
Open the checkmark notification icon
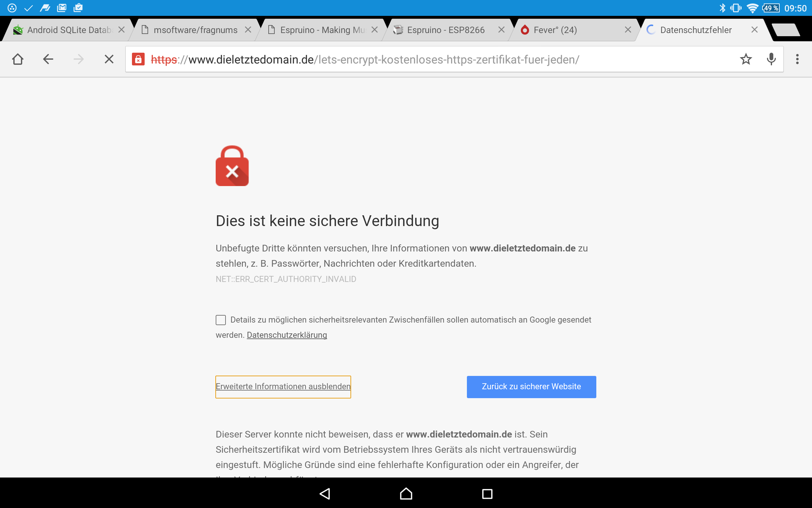click(x=29, y=8)
